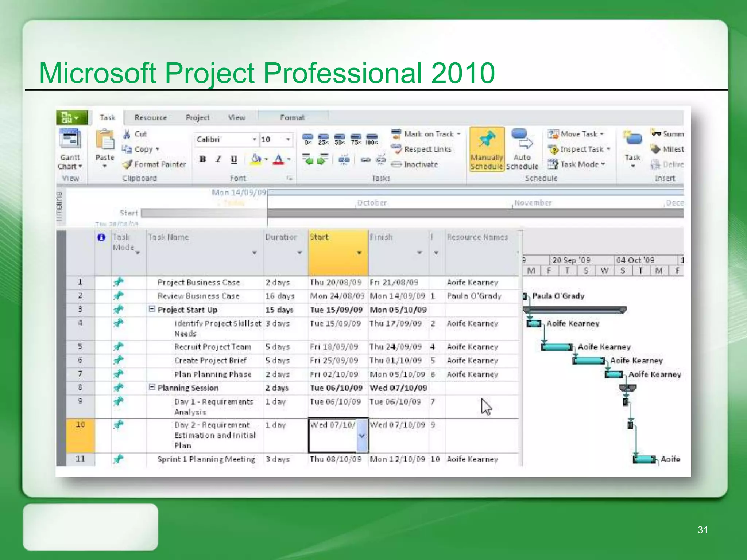
Task: Switch to the Project ribbon tab
Action: coord(197,118)
